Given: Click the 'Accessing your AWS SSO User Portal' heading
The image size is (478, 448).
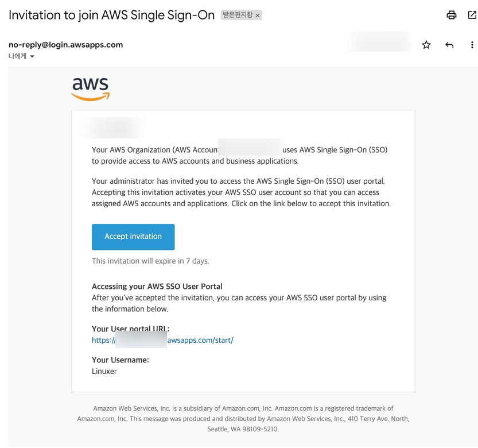Looking at the screenshot, I should [x=157, y=286].
